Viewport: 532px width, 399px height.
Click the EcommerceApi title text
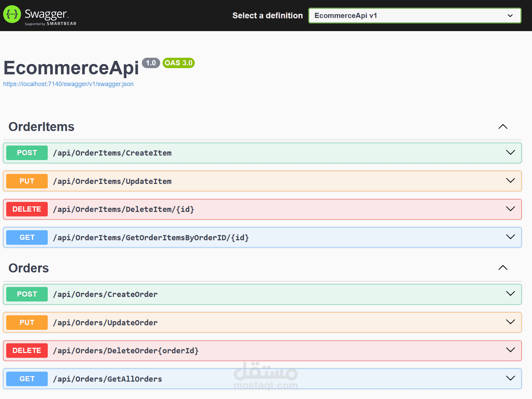[x=71, y=67]
